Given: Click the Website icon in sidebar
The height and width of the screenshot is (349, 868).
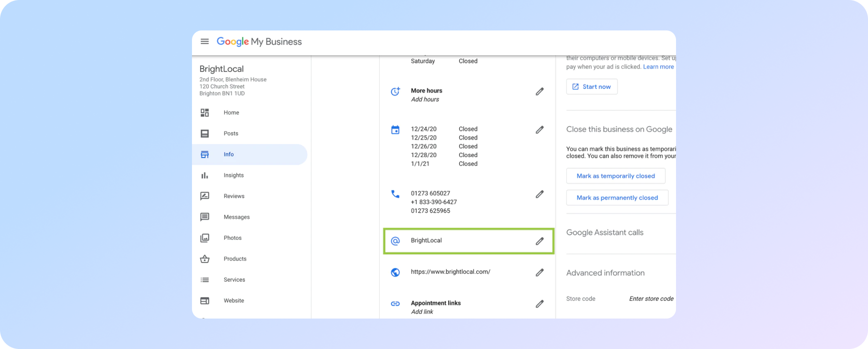Looking at the screenshot, I should click(205, 301).
